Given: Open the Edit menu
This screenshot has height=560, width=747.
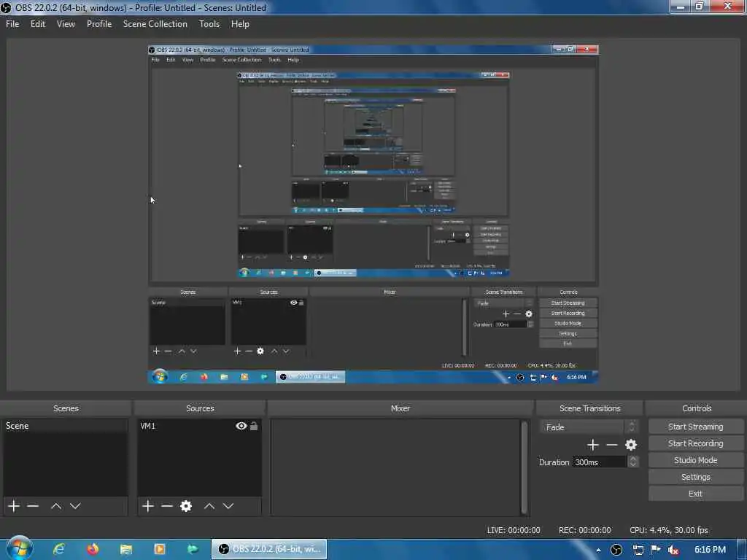Looking at the screenshot, I should [x=38, y=24].
